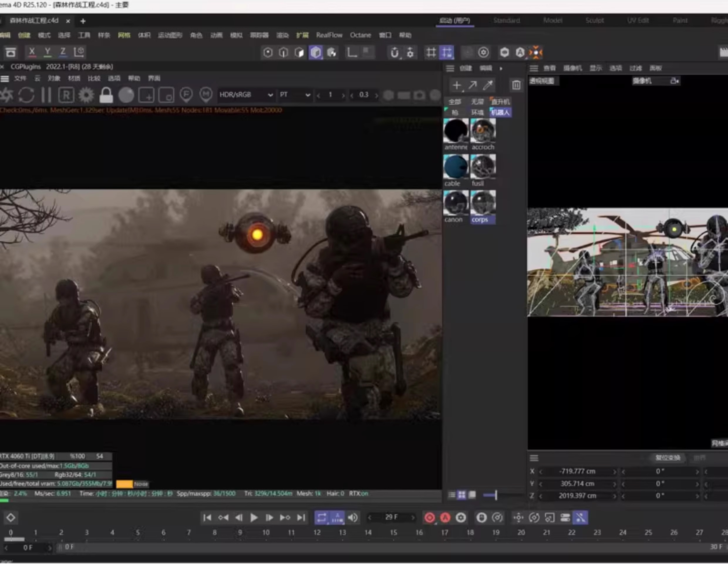Add a new project tab with plus

click(x=83, y=21)
